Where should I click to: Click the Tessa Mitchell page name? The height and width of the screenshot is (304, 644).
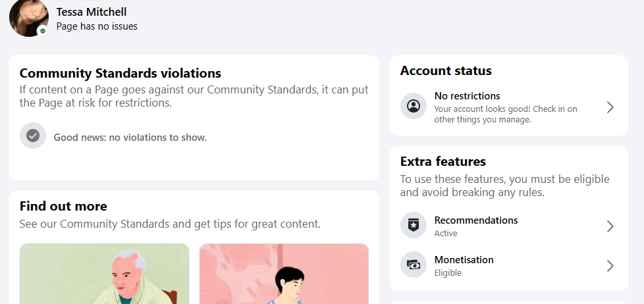(92, 12)
